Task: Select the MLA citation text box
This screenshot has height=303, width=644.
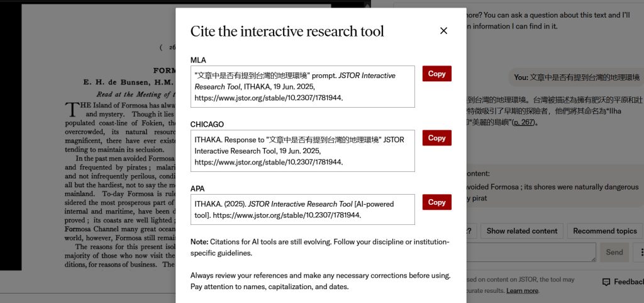Action: pyautogui.click(x=303, y=87)
